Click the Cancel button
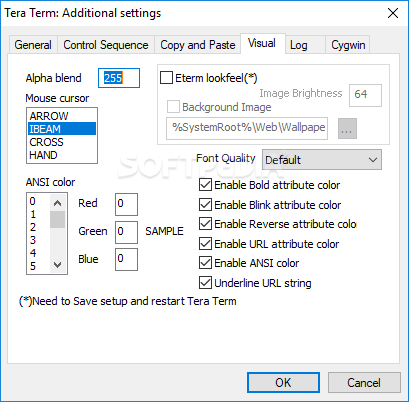This screenshot has width=409, height=402. 364,383
